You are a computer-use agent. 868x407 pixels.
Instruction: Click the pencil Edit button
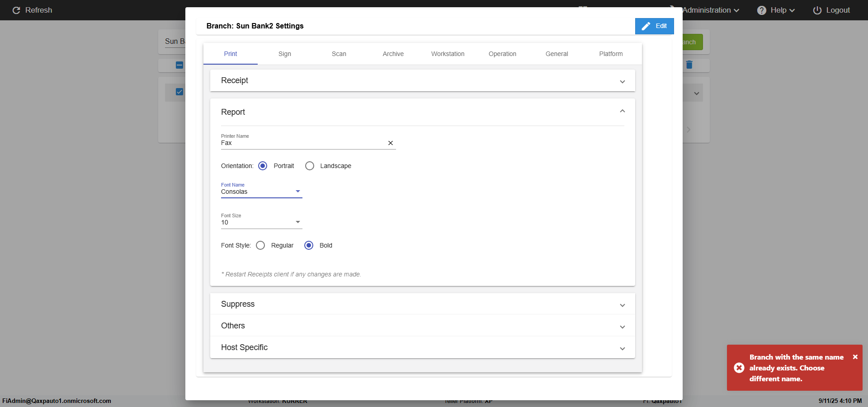pos(654,26)
